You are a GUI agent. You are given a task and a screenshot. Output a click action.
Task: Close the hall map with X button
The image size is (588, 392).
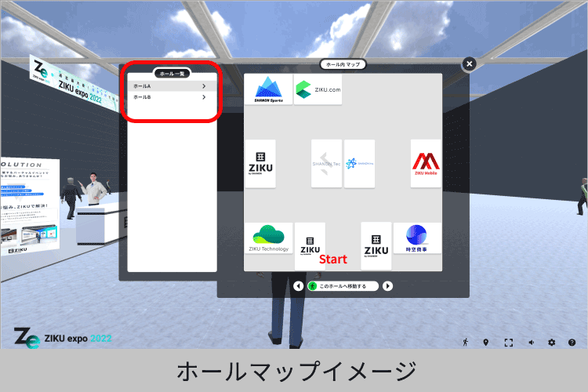469,64
